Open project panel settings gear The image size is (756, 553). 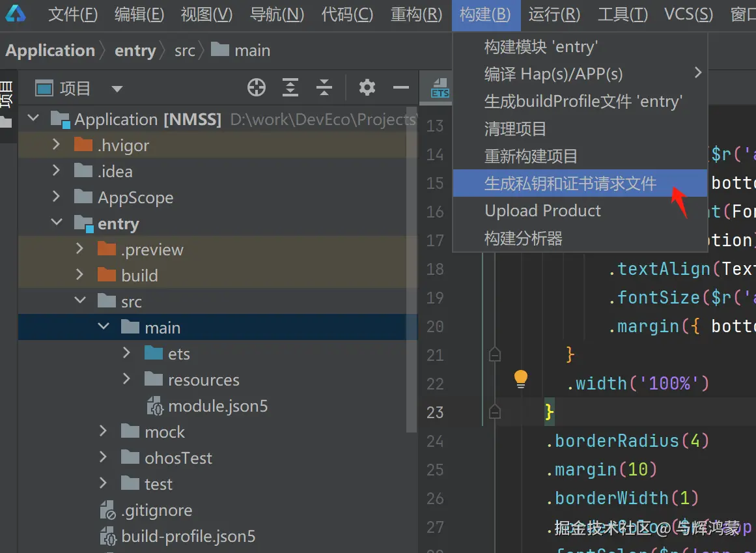pos(367,88)
